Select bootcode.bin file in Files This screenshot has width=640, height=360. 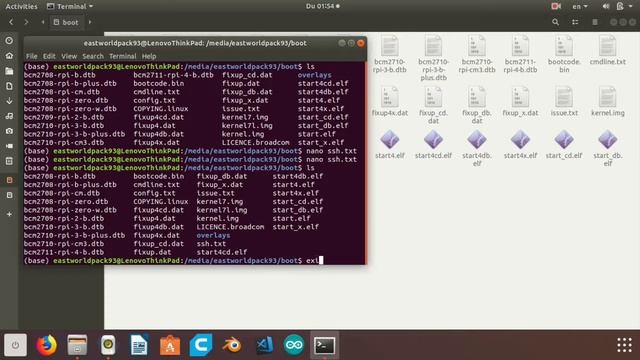(564, 54)
